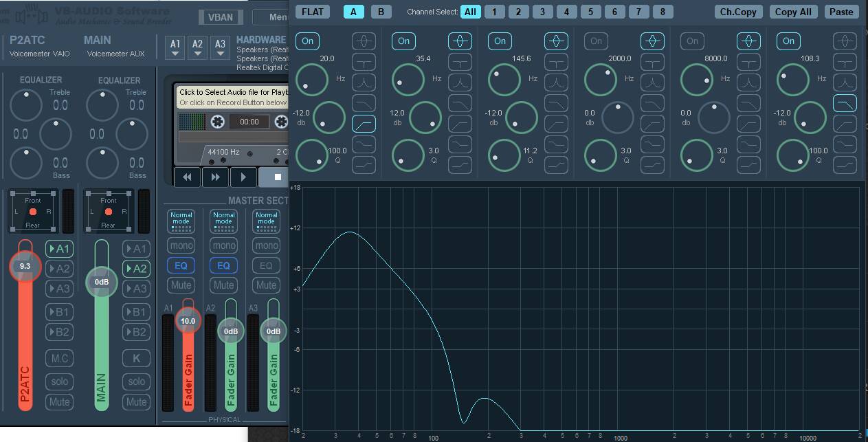
Task: Route MAIN strip to bus B1
Action: pyautogui.click(x=137, y=312)
